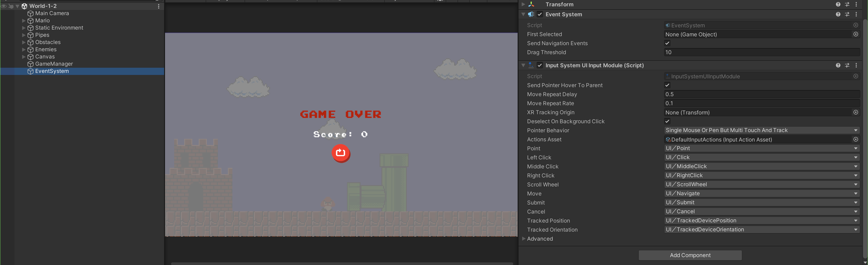Open Input System UI Input Module help
The image size is (868, 265).
[x=838, y=66]
